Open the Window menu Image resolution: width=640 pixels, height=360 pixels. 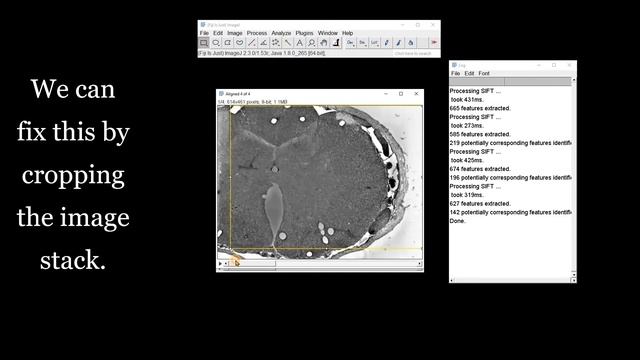[x=328, y=33]
